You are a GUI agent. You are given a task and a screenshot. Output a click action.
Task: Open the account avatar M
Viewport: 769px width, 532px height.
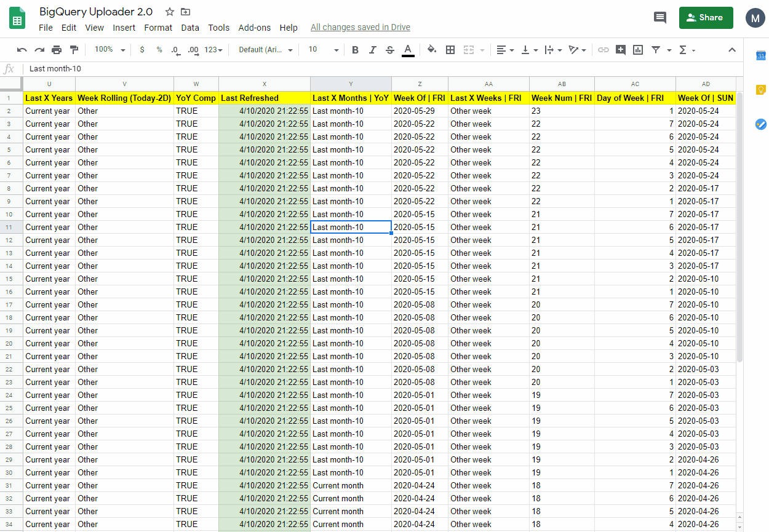click(x=755, y=18)
